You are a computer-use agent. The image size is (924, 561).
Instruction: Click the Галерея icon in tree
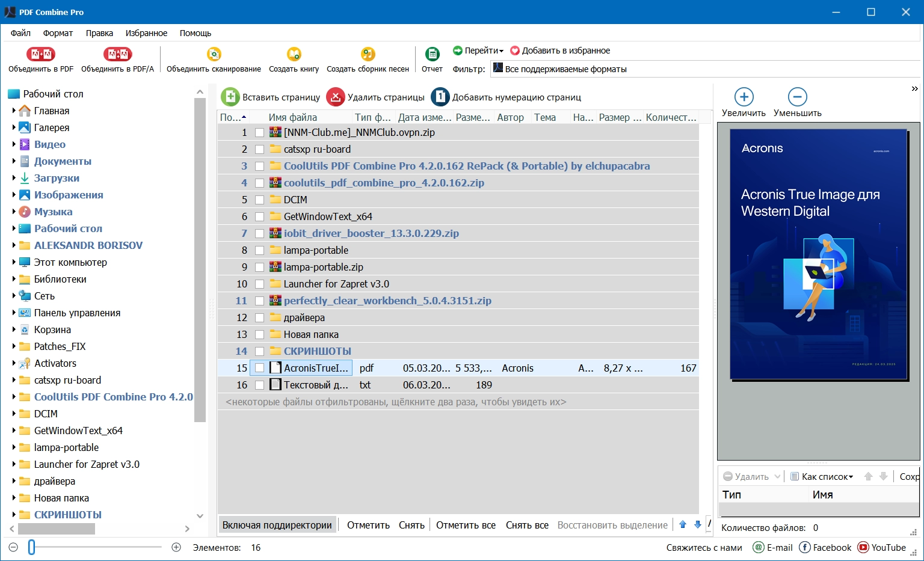pos(25,127)
